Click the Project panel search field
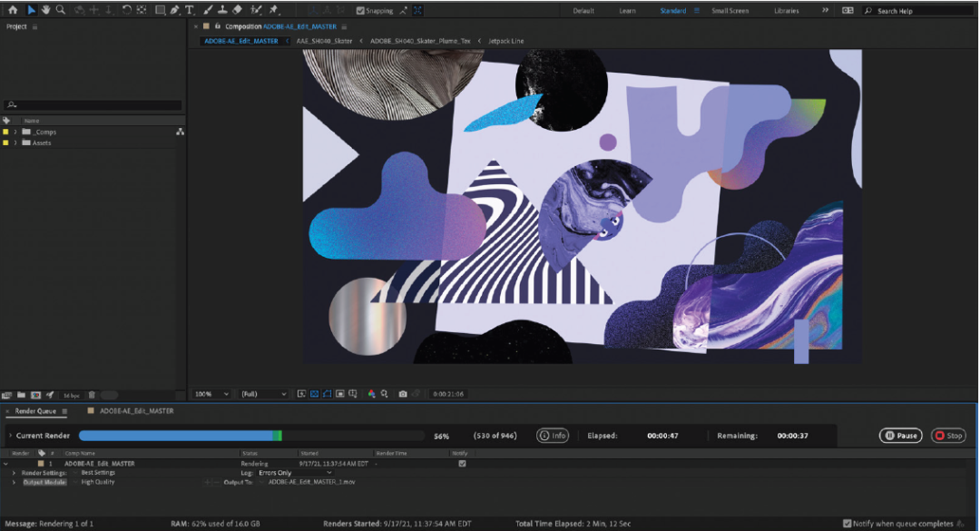The width and height of the screenshot is (980, 531). [x=93, y=105]
